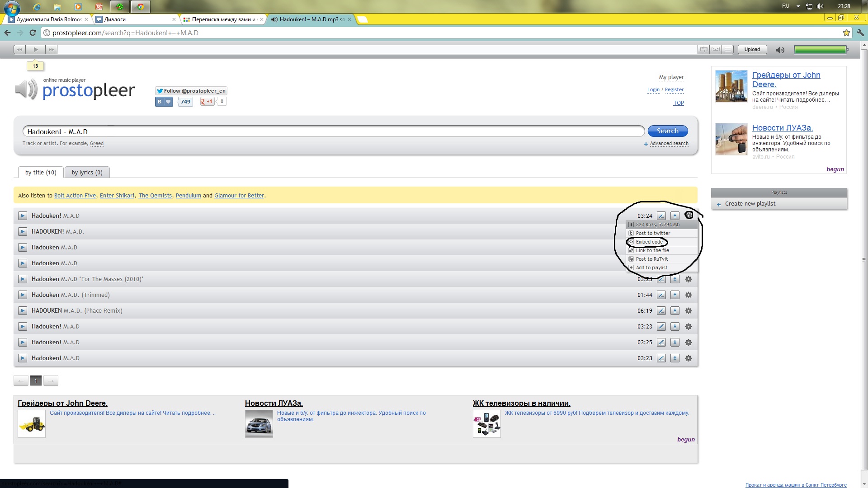Image resolution: width=868 pixels, height=488 pixels.
Task: Select Post to RuTvit menu entry
Action: pyautogui.click(x=662, y=259)
